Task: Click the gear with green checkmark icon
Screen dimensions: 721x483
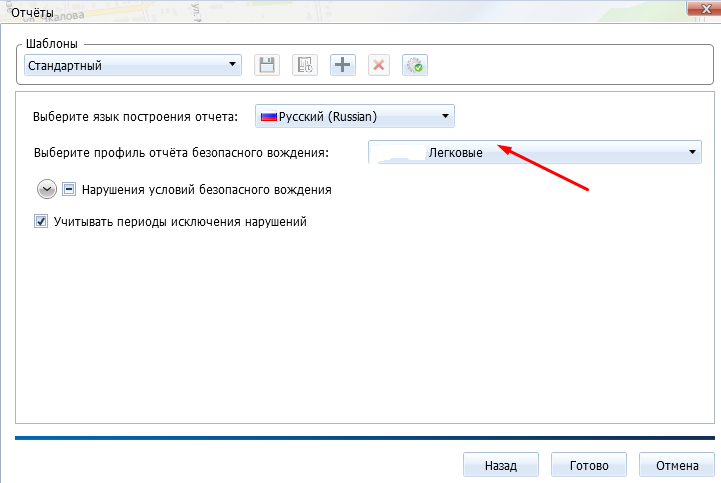Action: (x=414, y=66)
